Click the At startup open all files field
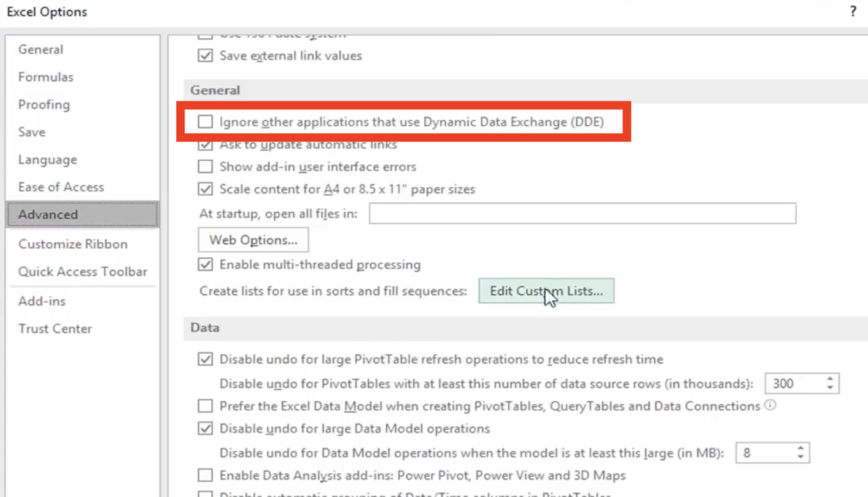Image resolution: width=868 pixels, height=497 pixels. pyautogui.click(x=582, y=213)
